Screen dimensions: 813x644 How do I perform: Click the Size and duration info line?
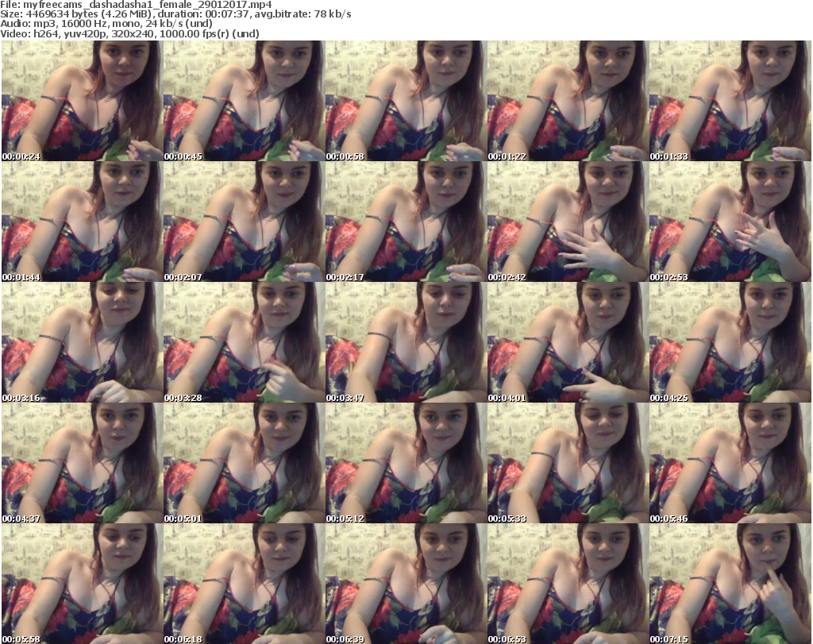coord(175,14)
